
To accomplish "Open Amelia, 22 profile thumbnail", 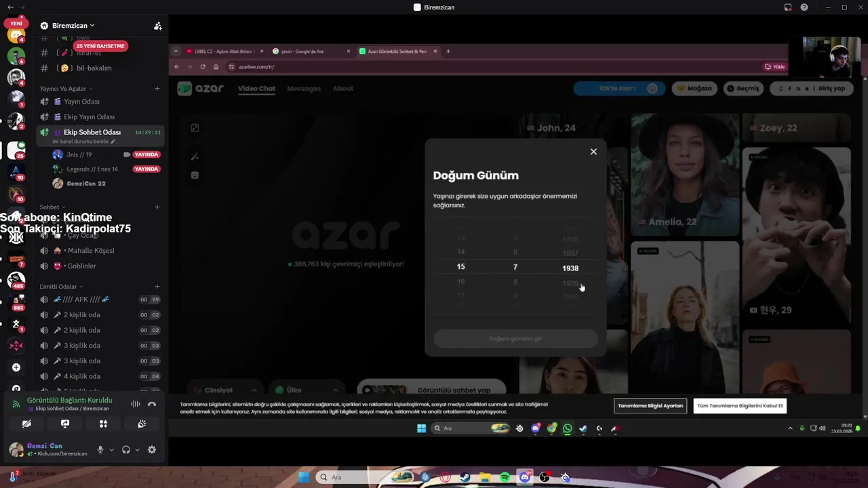I will point(685,174).
